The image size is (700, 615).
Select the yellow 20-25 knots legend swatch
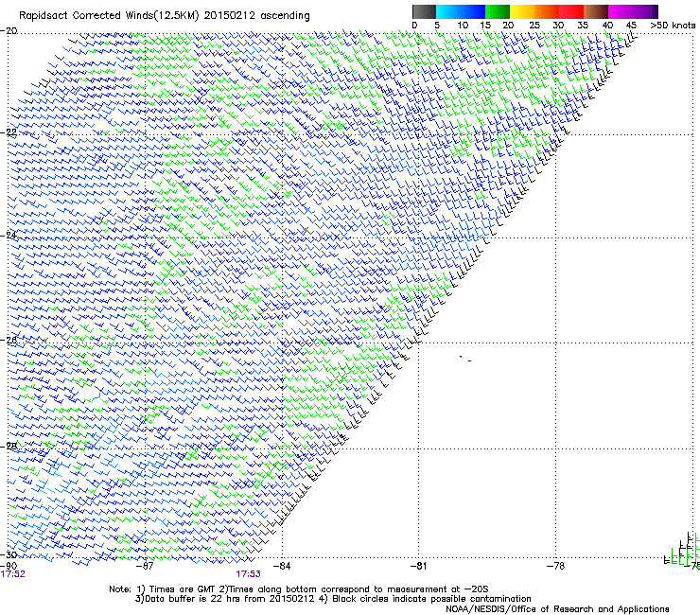pyautogui.click(x=521, y=11)
